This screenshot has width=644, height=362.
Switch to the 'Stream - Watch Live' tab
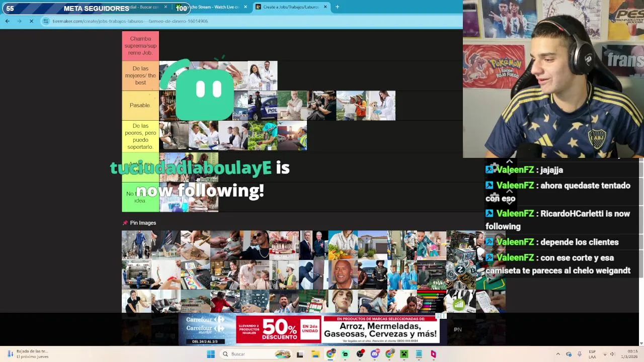click(214, 7)
